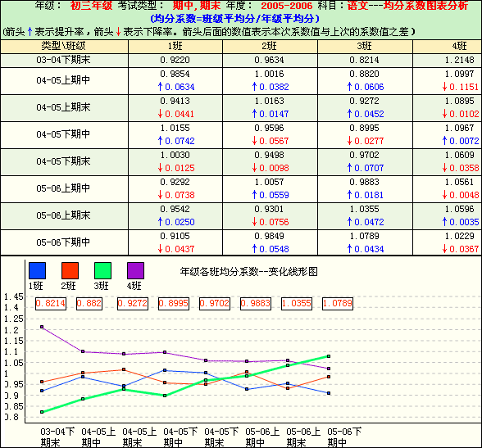Click the ↓0.0441 decrease value
Viewport: 482px width, 448px height.
(x=176, y=114)
